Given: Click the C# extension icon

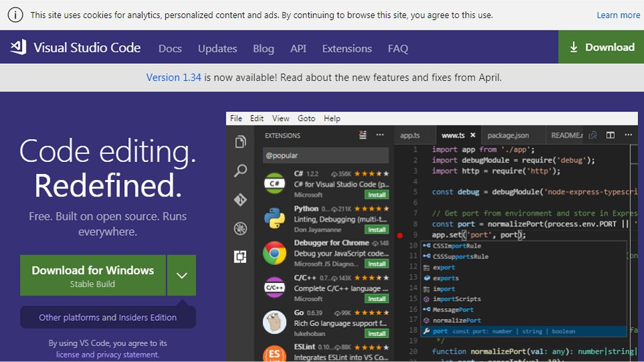Looking at the screenshot, I should pyautogui.click(x=274, y=184).
